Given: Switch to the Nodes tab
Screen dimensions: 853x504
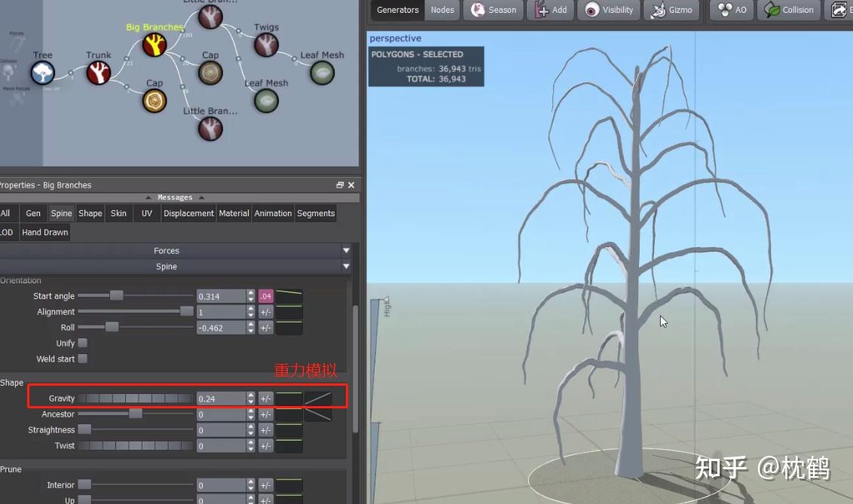Looking at the screenshot, I should 442,10.
